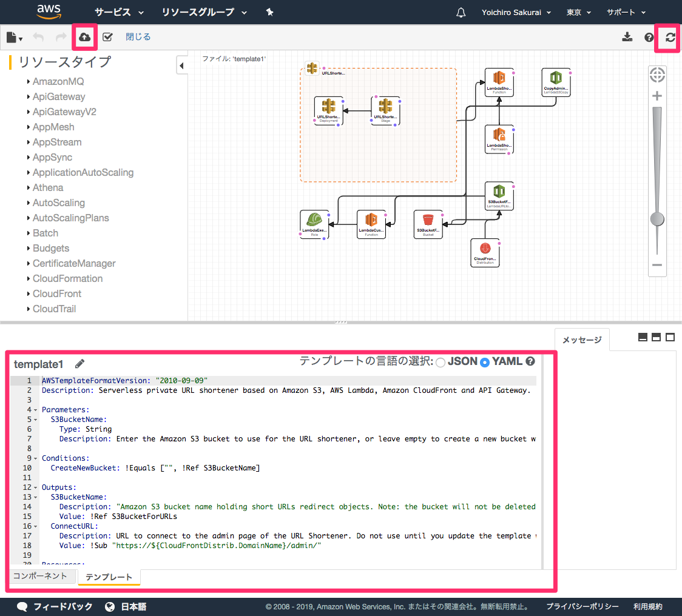Viewport: 682px width, 616px height.
Task: Click the pane splitter grip between canvas and editor
Action: coord(341,322)
